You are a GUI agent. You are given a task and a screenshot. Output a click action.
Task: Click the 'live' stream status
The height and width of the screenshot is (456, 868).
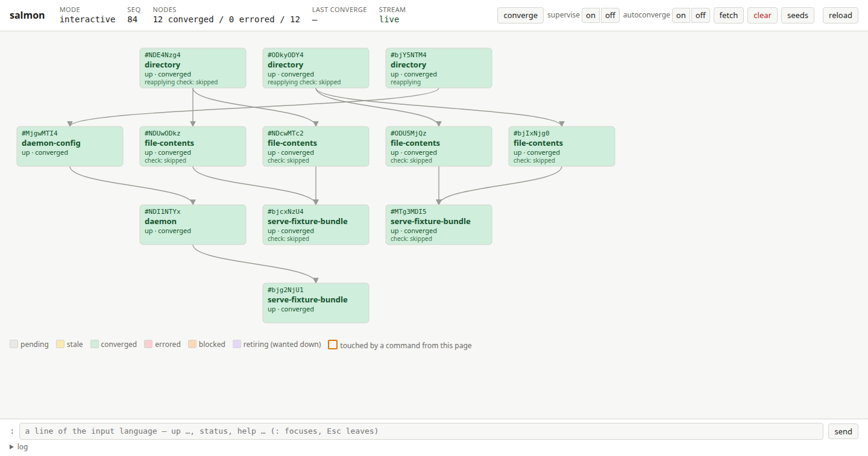tap(389, 19)
